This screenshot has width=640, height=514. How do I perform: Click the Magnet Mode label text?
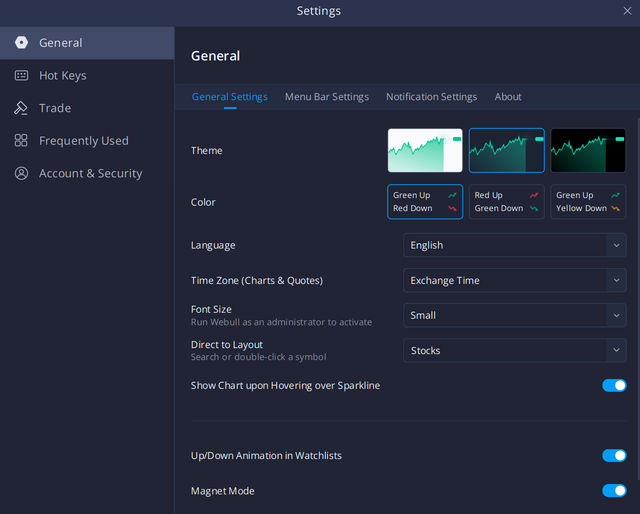point(222,491)
